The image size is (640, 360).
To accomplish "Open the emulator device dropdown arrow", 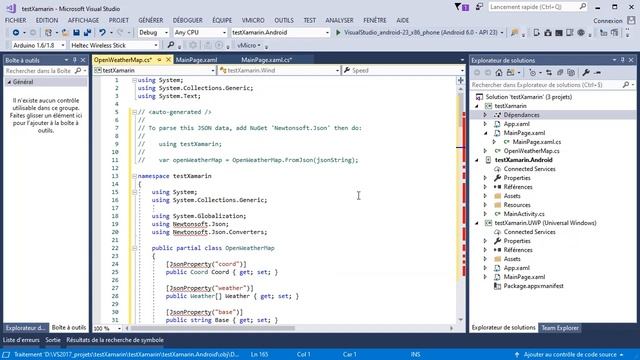I will (x=502, y=33).
